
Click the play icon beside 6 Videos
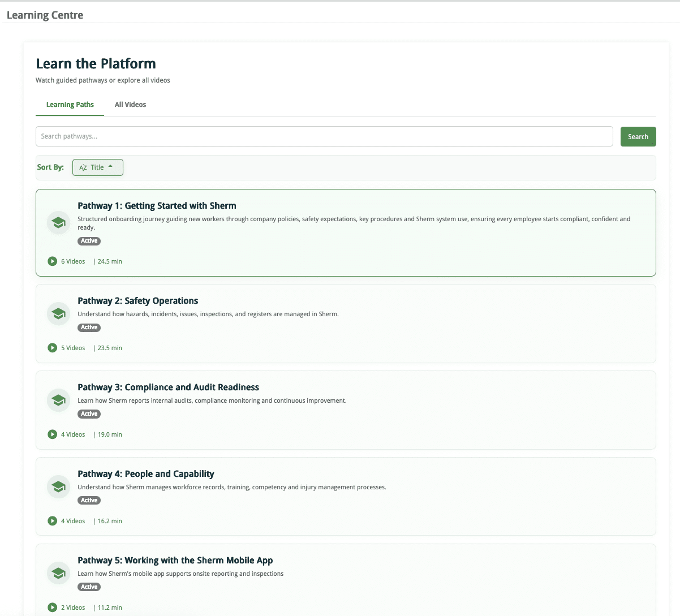pyautogui.click(x=52, y=261)
